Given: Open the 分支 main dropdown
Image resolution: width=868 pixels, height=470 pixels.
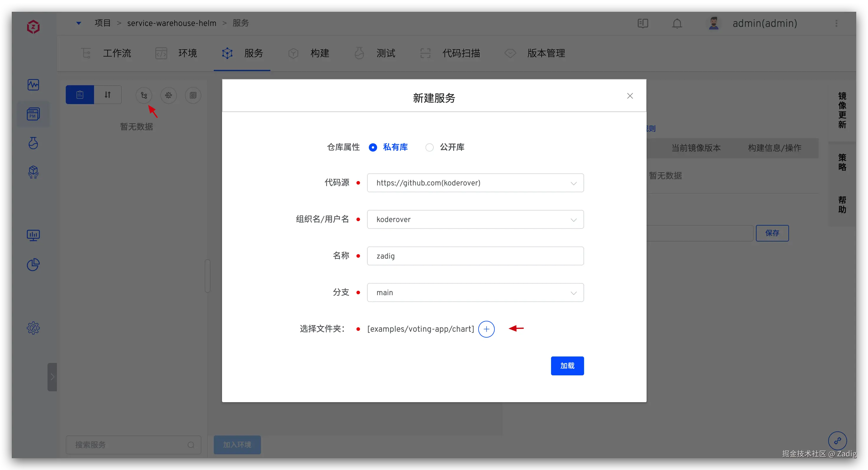Looking at the screenshot, I should pyautogui.click(x=475, y=292).
